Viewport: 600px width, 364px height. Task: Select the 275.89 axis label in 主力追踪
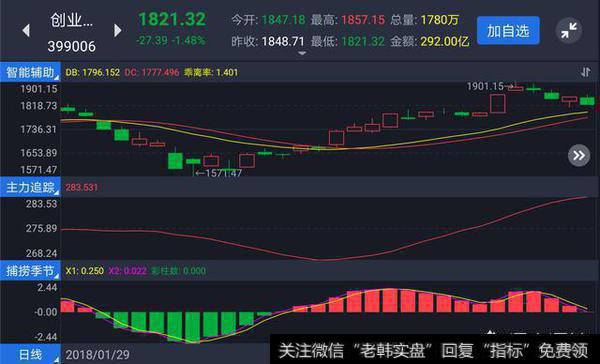[41, 229]
